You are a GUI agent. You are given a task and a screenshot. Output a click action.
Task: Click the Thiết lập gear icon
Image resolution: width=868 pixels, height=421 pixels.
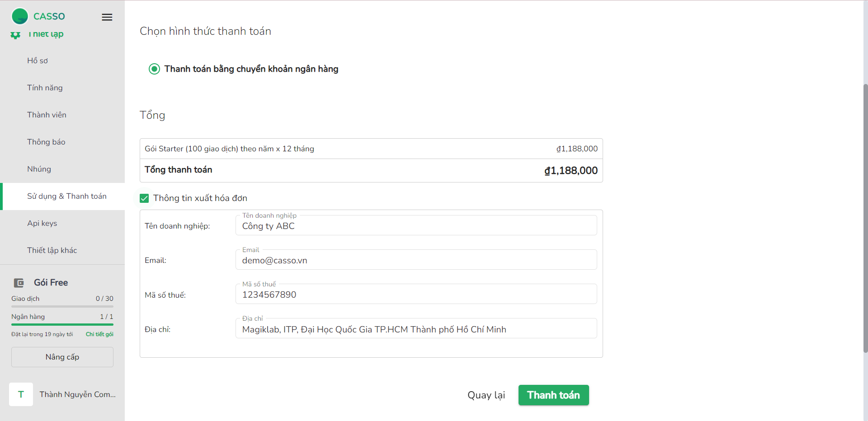(15, 35)
